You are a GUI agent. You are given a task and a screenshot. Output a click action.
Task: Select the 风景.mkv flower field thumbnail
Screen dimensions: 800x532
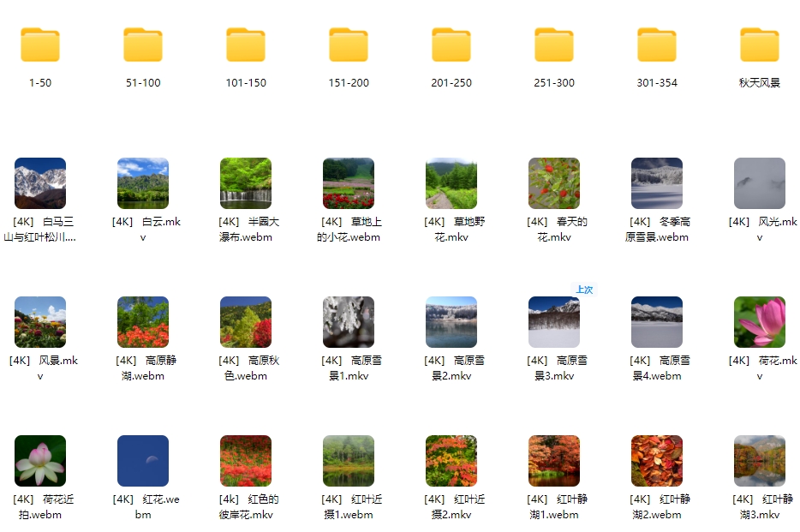click(40, 322)
